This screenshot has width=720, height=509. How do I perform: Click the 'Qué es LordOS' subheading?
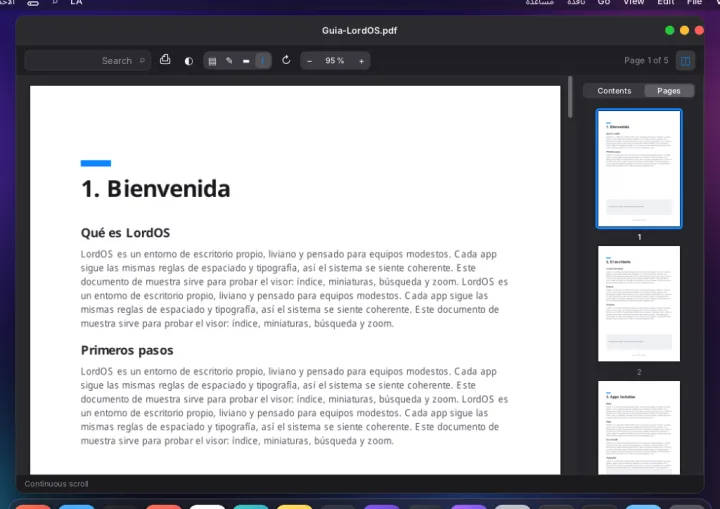[125, 233]
